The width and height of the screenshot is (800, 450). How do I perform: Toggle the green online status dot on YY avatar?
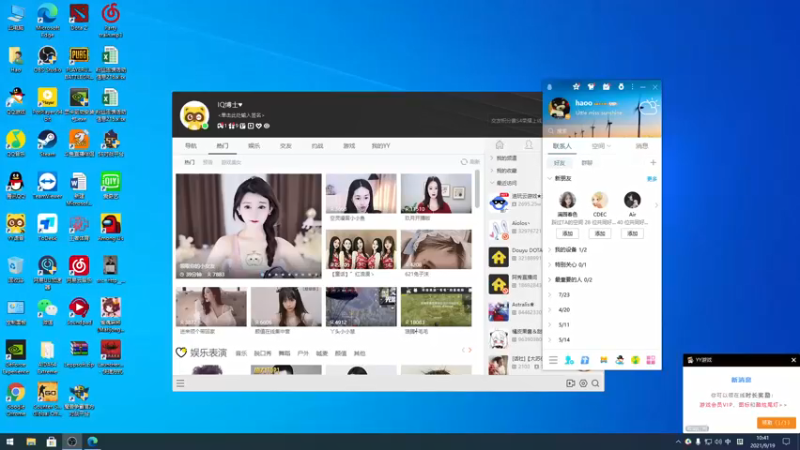tap(205, 126)
